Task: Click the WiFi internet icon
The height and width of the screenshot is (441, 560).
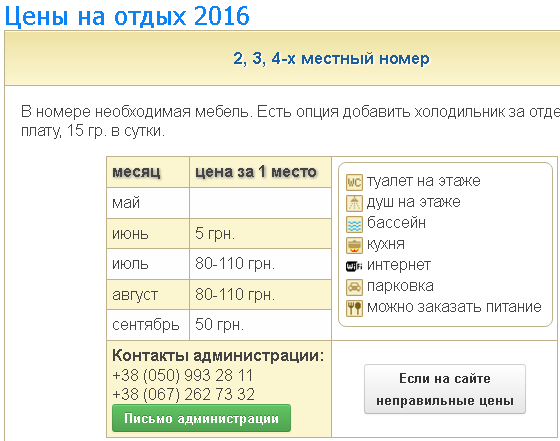Action: 354,266
